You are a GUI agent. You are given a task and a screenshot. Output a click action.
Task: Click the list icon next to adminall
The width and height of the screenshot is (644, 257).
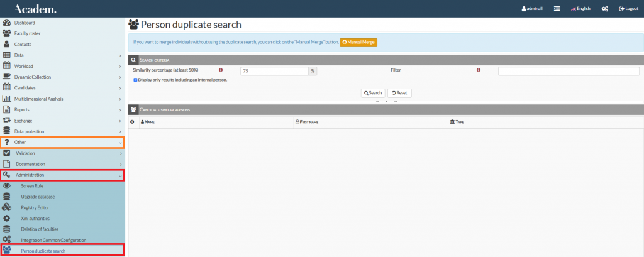point(557,9)
